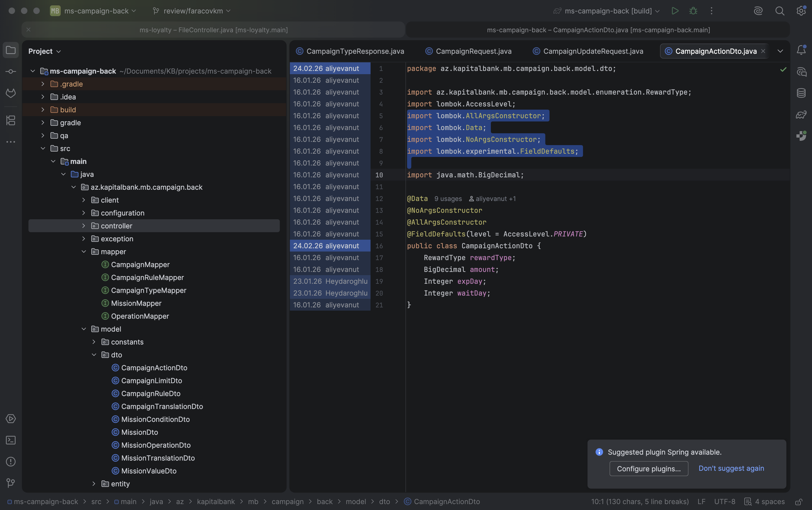Image resolution: width=812 pixels, height=510 pixels.
Task: Open the Database tool window
Action: [801, 93]
